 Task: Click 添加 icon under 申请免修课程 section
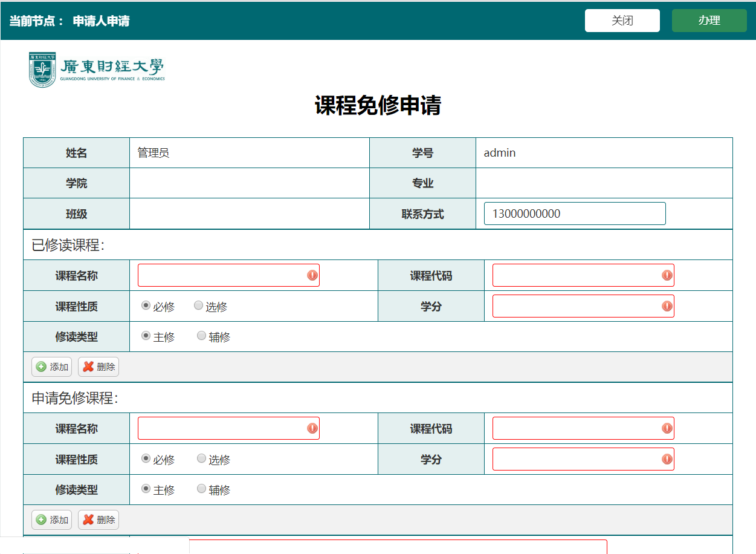point(41,520)
